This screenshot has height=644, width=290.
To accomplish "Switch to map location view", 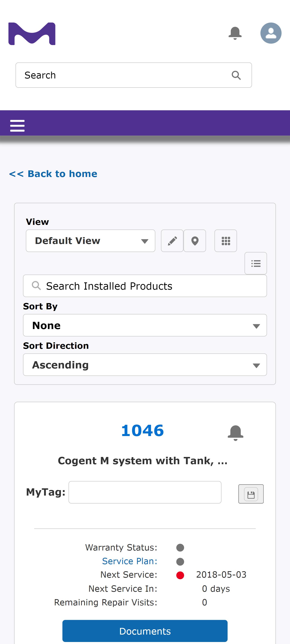I will 195,241.
